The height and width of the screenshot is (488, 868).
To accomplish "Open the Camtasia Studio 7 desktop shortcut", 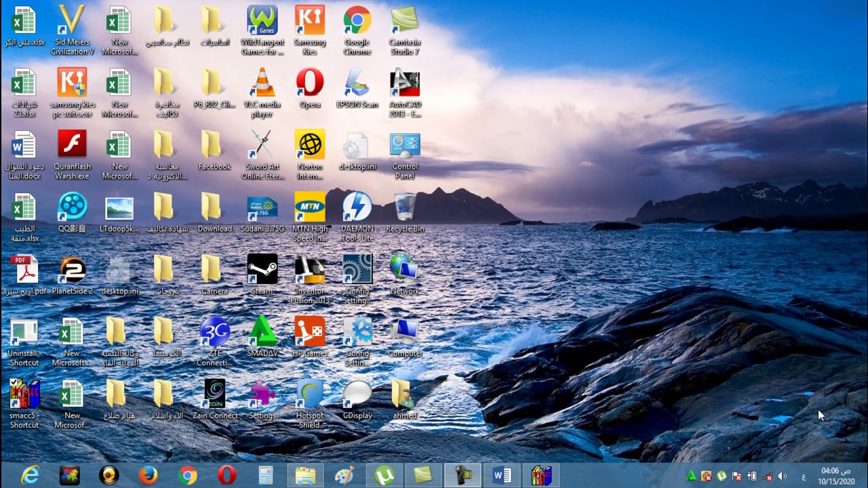I will (405, 30).
